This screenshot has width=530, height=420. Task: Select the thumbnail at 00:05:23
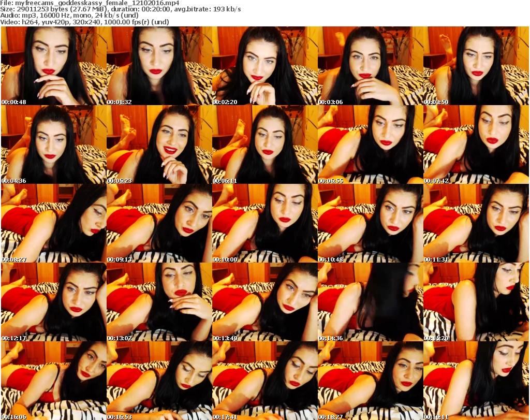click(x=159, y=144)
